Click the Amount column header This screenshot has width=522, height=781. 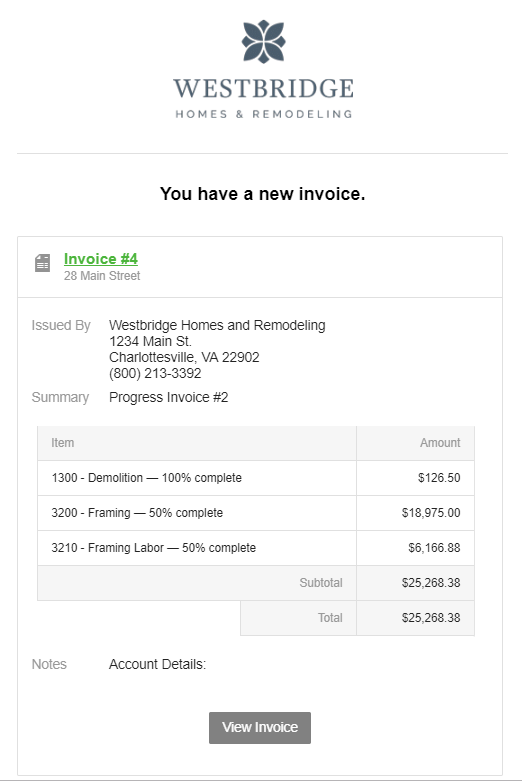(440, 442)
